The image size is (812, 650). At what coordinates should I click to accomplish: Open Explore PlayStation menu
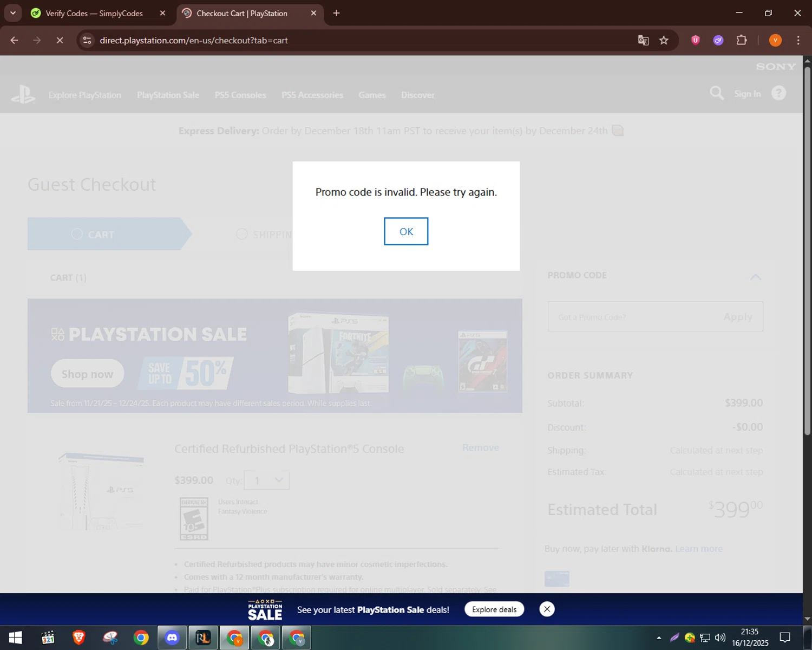[x=85, y=95]
